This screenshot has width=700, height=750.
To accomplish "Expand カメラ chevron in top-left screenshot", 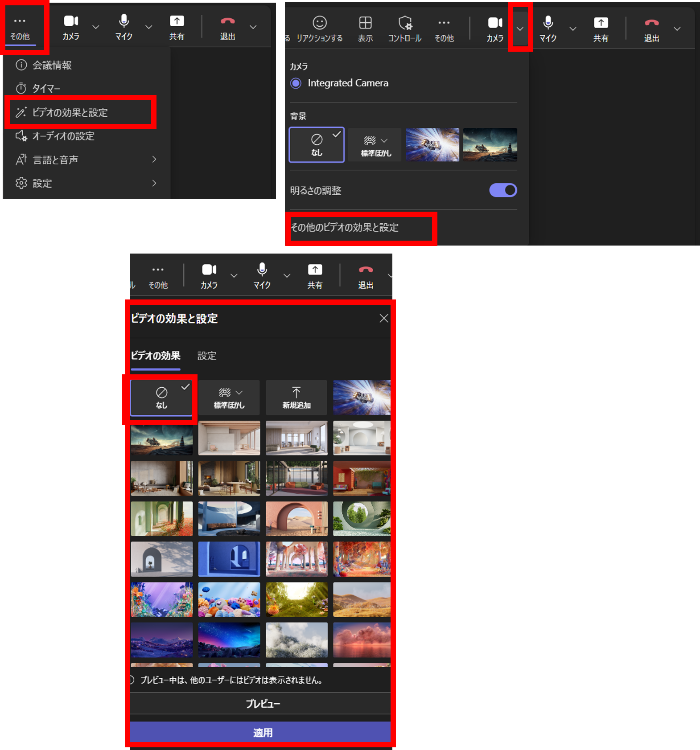I will [x=96, y=27].
